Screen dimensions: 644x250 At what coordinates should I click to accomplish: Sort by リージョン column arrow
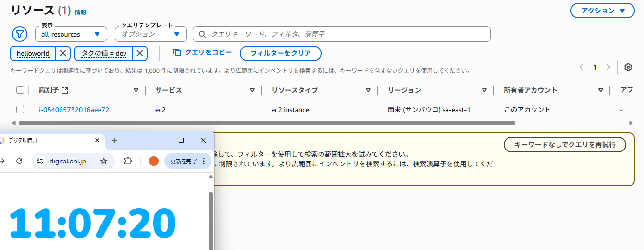coord(484,90)
